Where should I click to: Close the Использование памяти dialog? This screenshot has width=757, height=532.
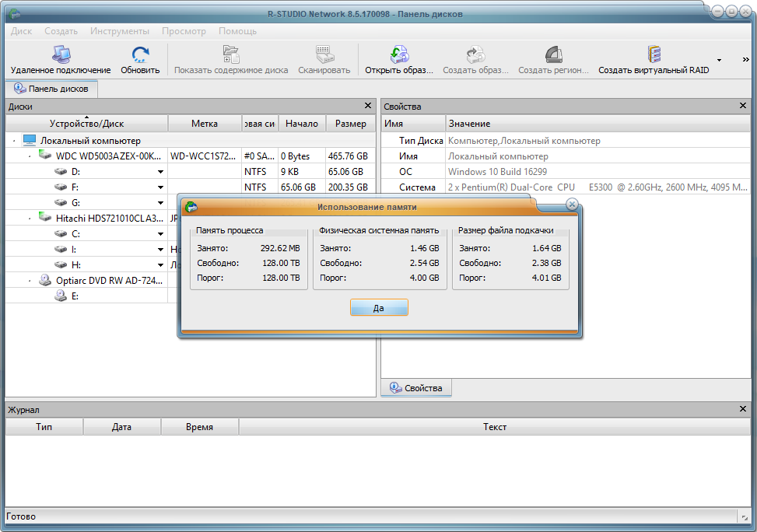(x=572, y=205)
